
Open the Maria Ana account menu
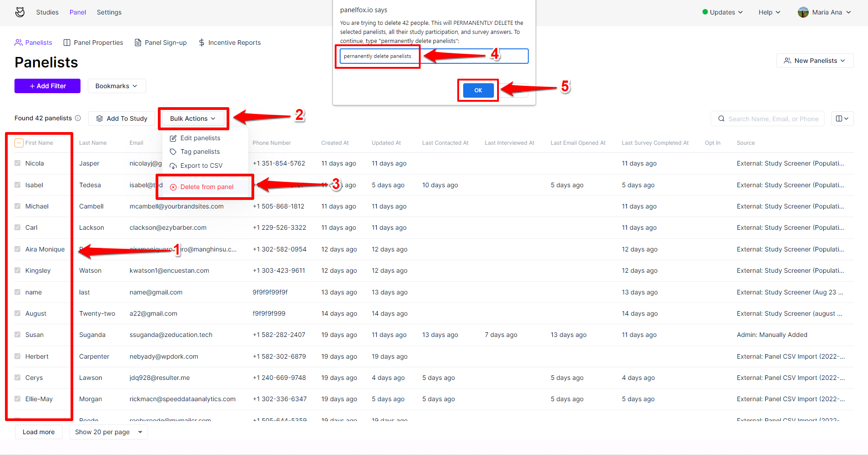[x=825, y=12]
